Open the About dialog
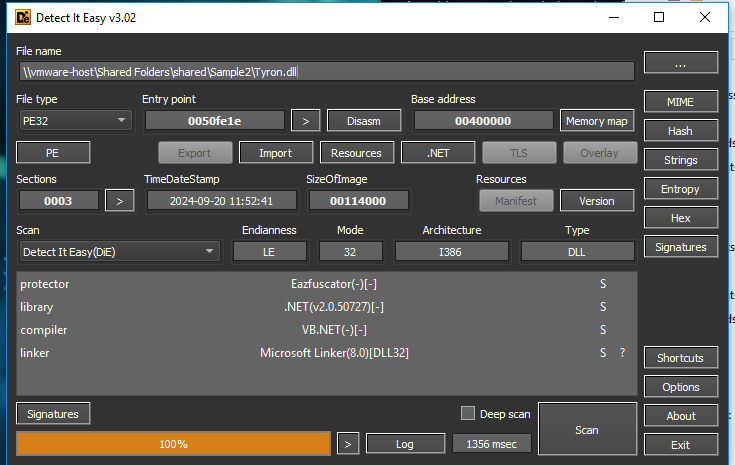The width and height of the screenshot is (735, 465). point(681,416)
